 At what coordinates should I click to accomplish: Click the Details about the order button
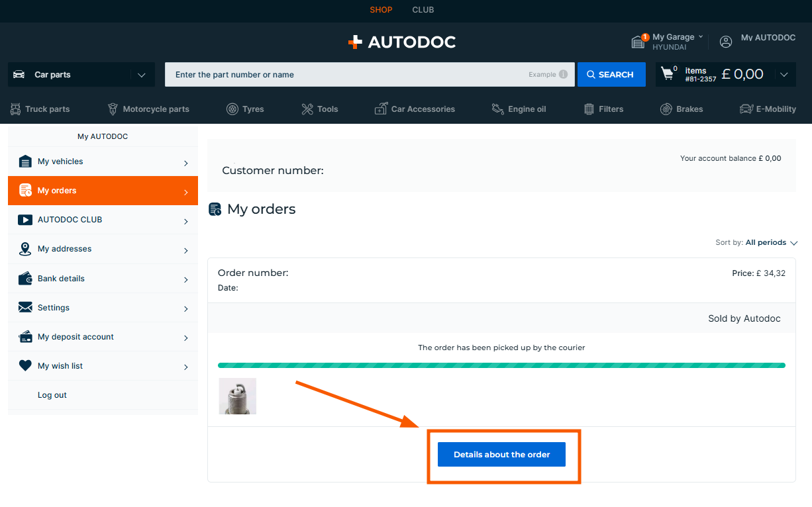501,455
